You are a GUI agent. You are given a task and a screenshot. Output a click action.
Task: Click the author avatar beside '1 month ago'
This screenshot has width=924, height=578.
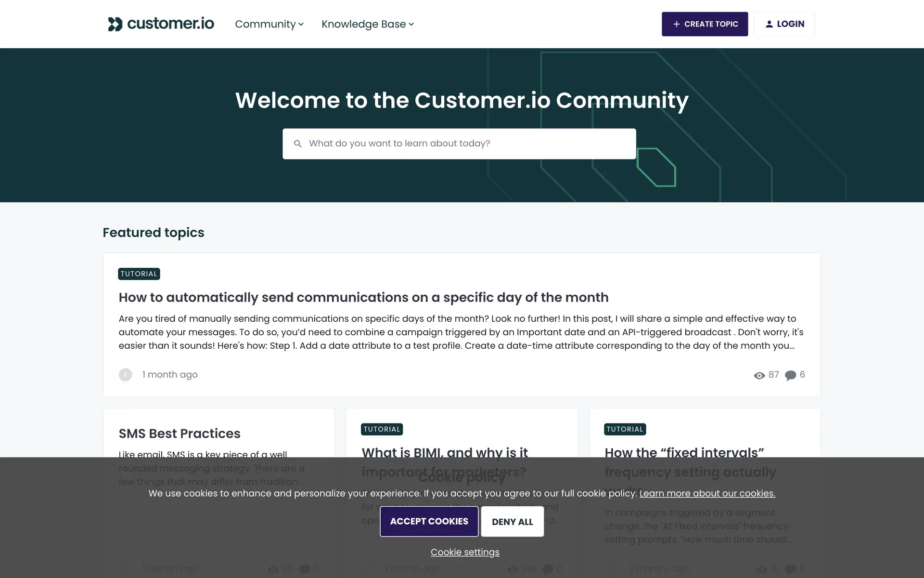click(125, 375)
